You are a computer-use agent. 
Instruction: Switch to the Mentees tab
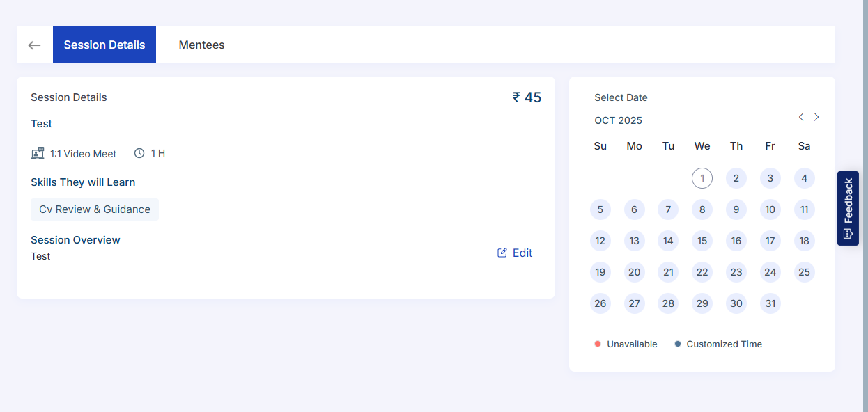point(201,45)
